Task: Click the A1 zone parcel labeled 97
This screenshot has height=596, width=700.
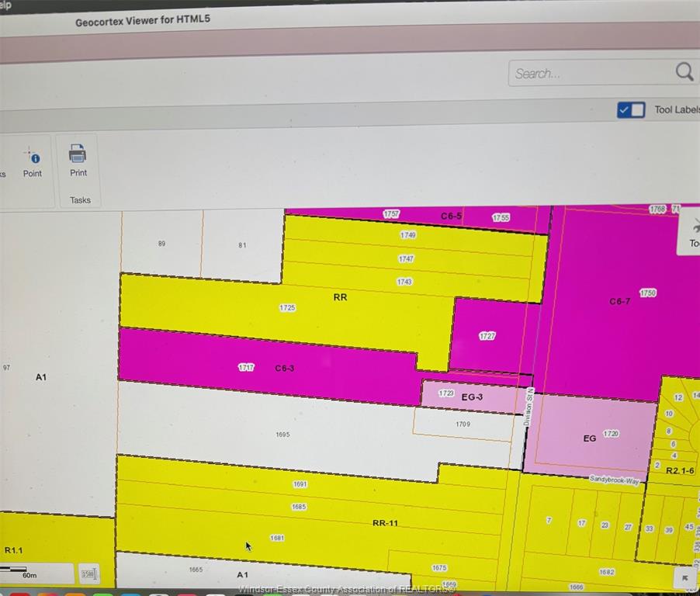Action: click(x=6, y=368)
